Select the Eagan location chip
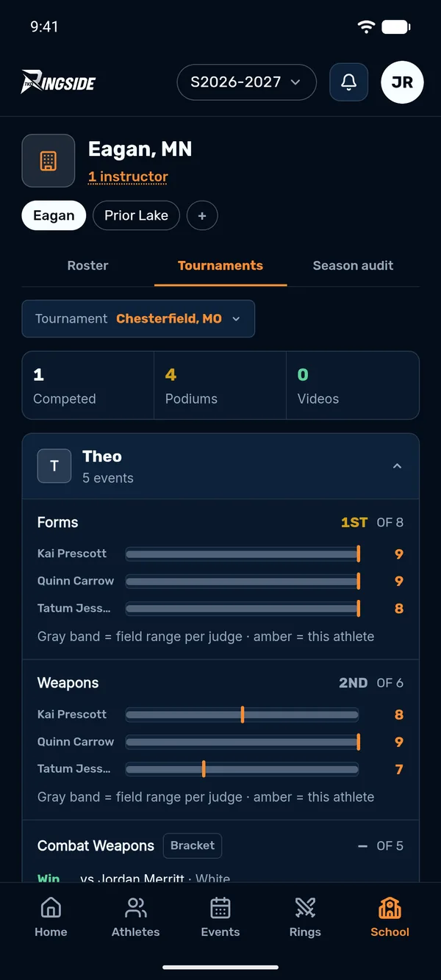This screenshot has width=441, height=980. coord(54,215)
